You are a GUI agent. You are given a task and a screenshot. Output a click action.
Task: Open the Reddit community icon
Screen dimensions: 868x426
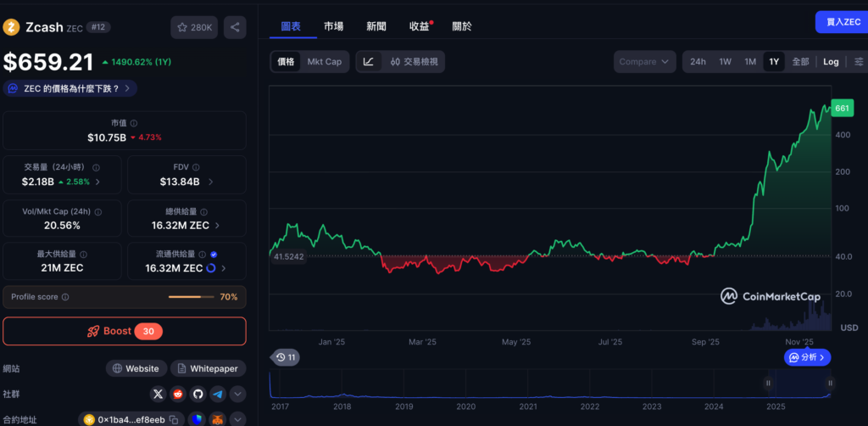point(178,394)
